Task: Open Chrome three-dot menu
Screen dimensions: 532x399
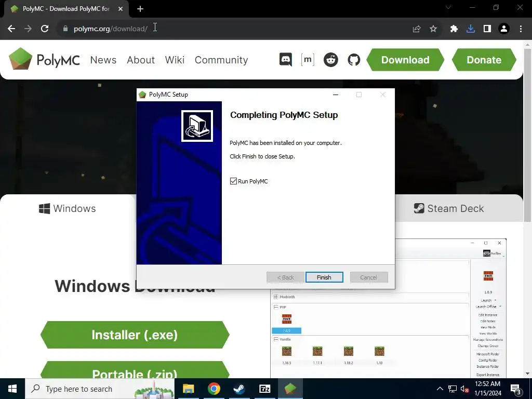Action: [x=521, y=29]
